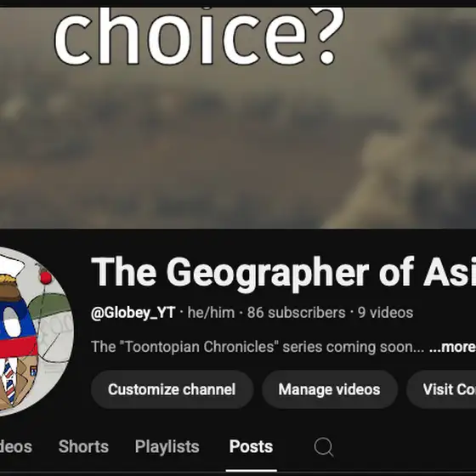The width and height of the screenshot is (476, 476).
Task: Switch to the Playlists tab
Action: [x=167, y=446]
